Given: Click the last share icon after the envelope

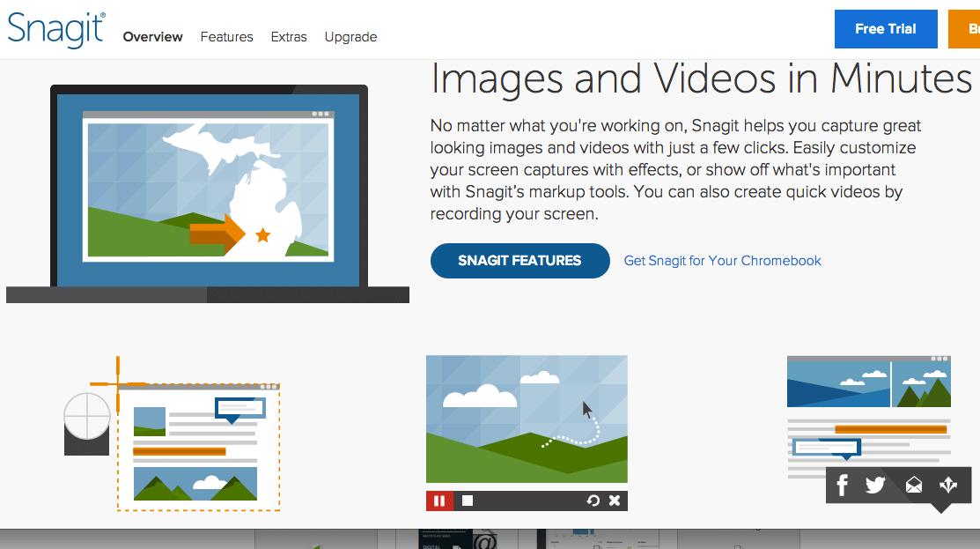Looking at the screenshot, I should [x=949, y=485].
